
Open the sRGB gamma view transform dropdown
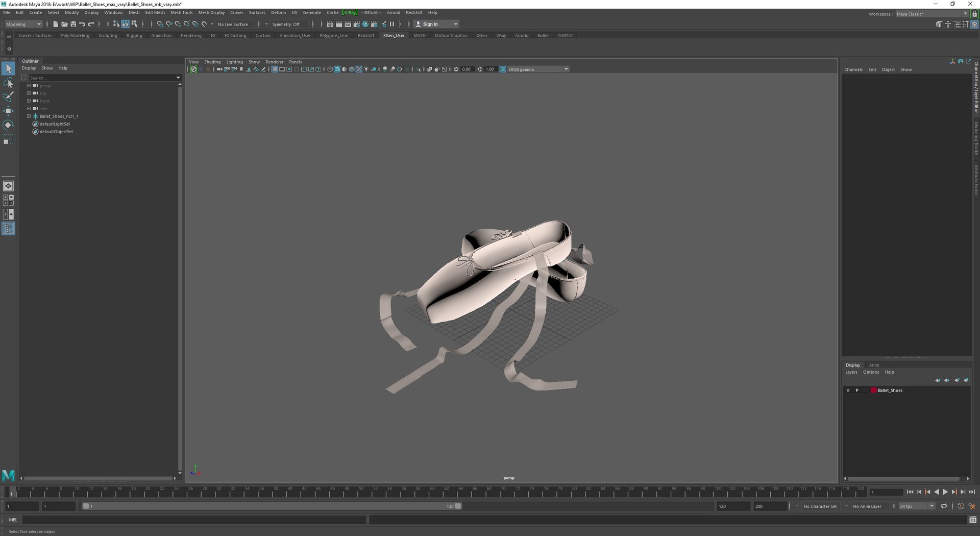click(538, 69)
